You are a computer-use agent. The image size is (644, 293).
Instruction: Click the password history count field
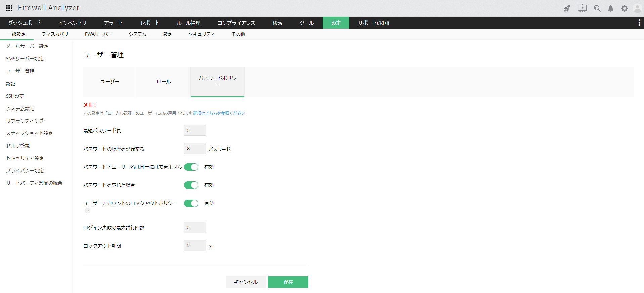pos(195,149)
